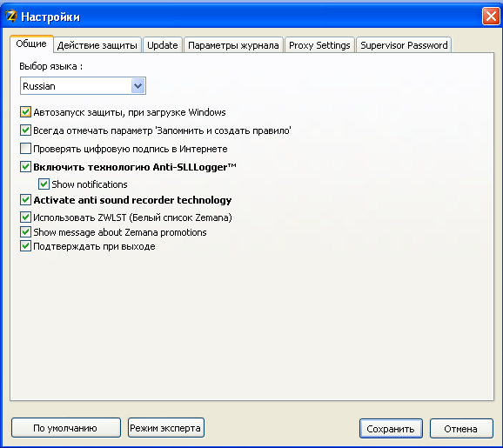Toggle Подтверждать при выходе checkbox
The width and height of the screenshot is (503, 448).
25,246
